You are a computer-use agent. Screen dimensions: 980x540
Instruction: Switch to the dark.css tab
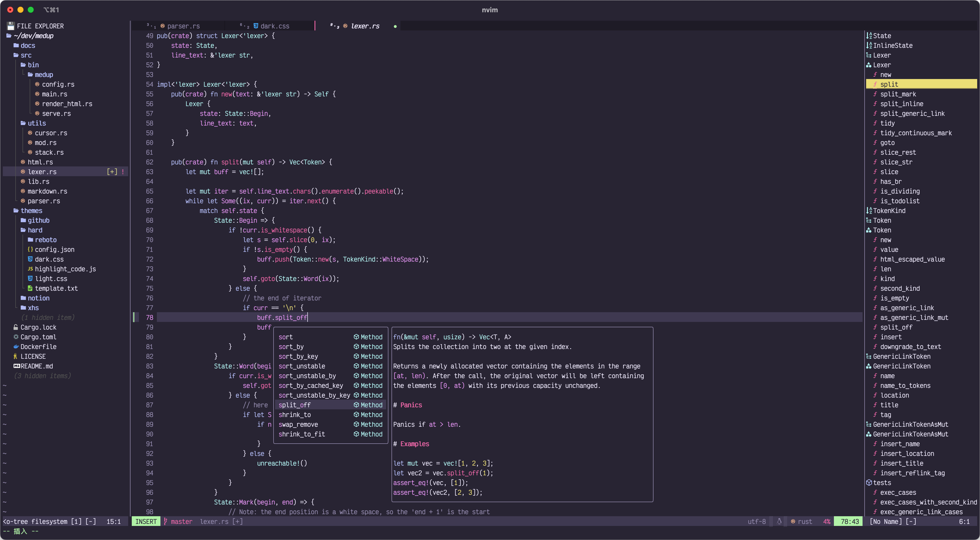click(x=270, y=26)
